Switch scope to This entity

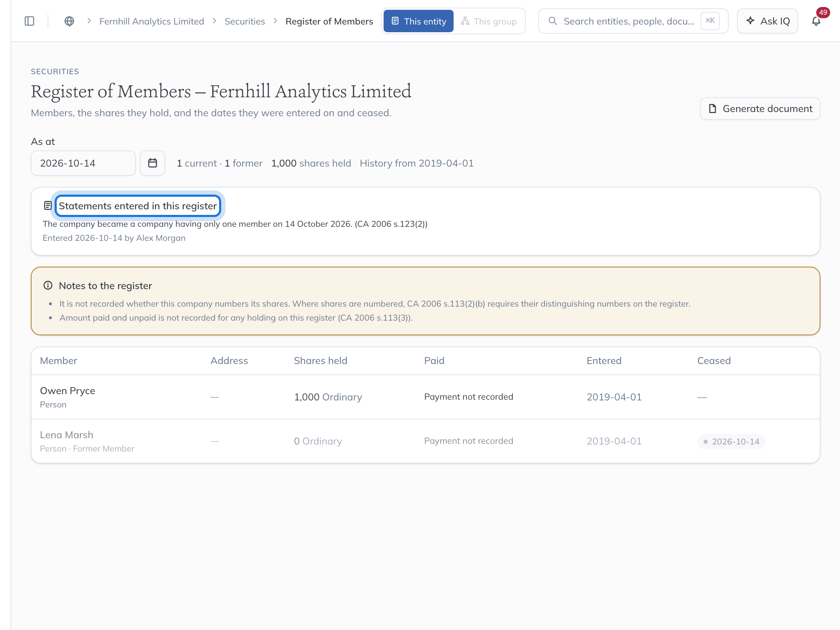click(418, 21)
